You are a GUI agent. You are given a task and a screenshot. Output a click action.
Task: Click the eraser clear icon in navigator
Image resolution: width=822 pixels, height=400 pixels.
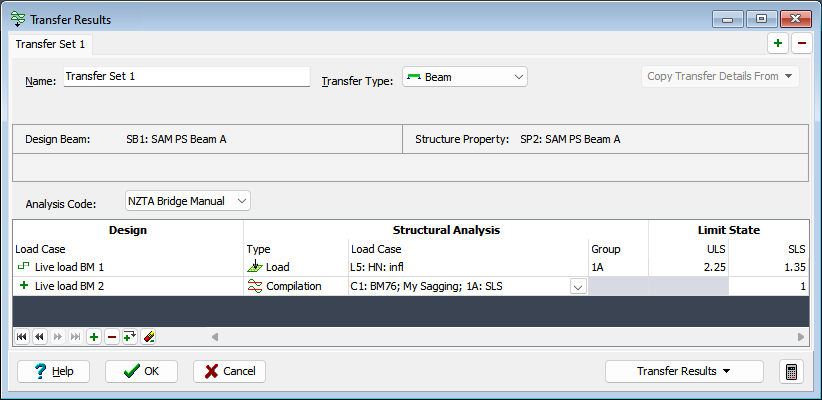(148, 337)
